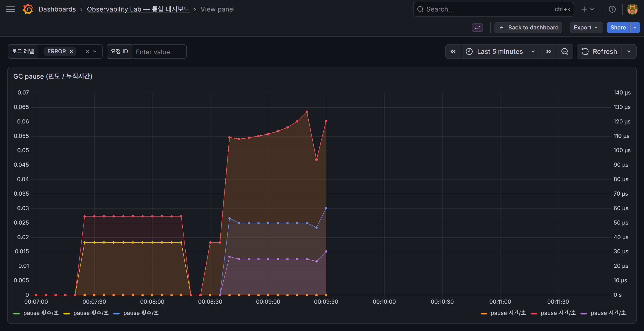The width and height of the screenshot is (644, 331).
Task: Zoom out the time range
Action: coord(565,51)
